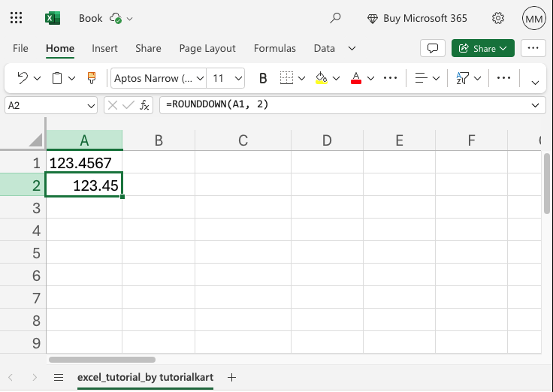Open the MM account profile
The width and height of the screenshot is (553, 392).
point(533,18)
